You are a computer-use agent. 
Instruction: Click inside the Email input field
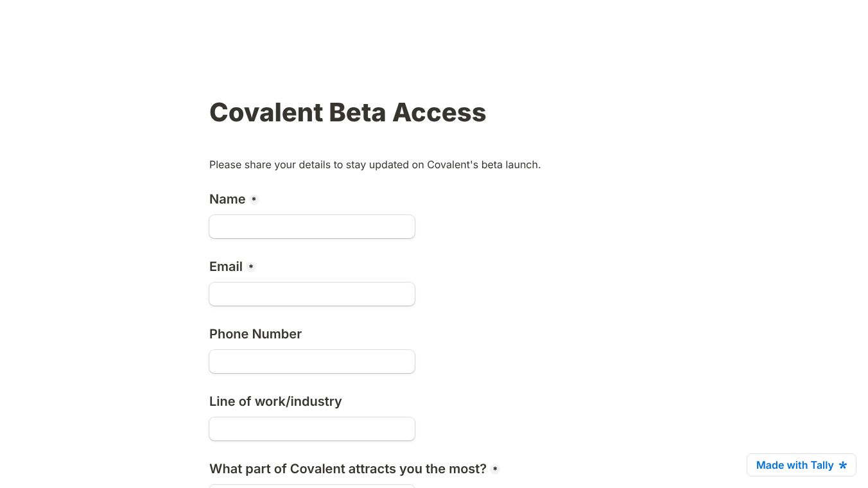click(x=312, y=294)
